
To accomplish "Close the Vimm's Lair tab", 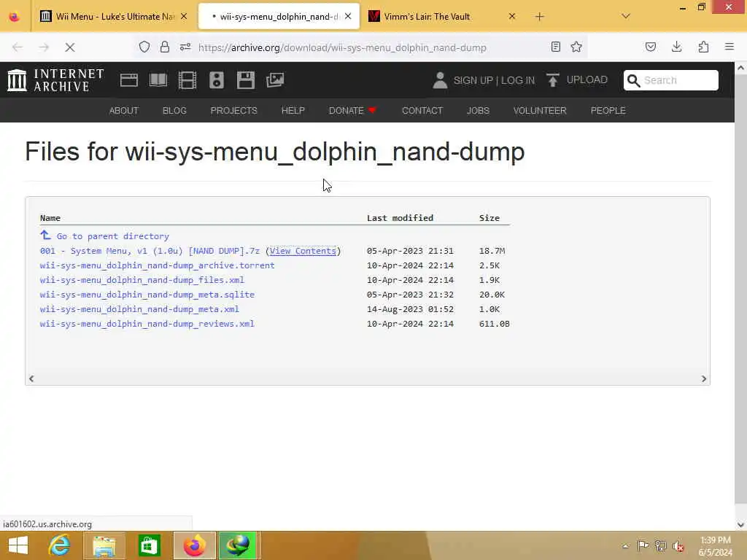I will click(x=511, y=17).
